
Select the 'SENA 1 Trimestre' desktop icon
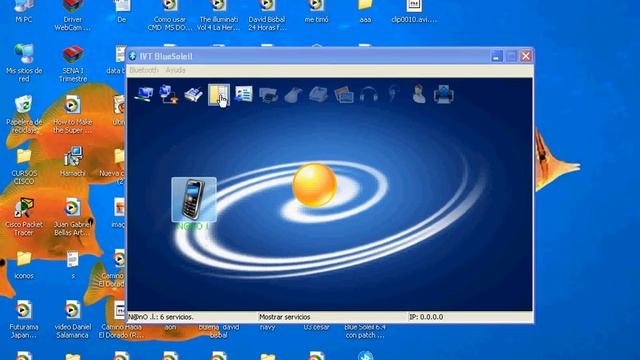click(x=73, y=63)
